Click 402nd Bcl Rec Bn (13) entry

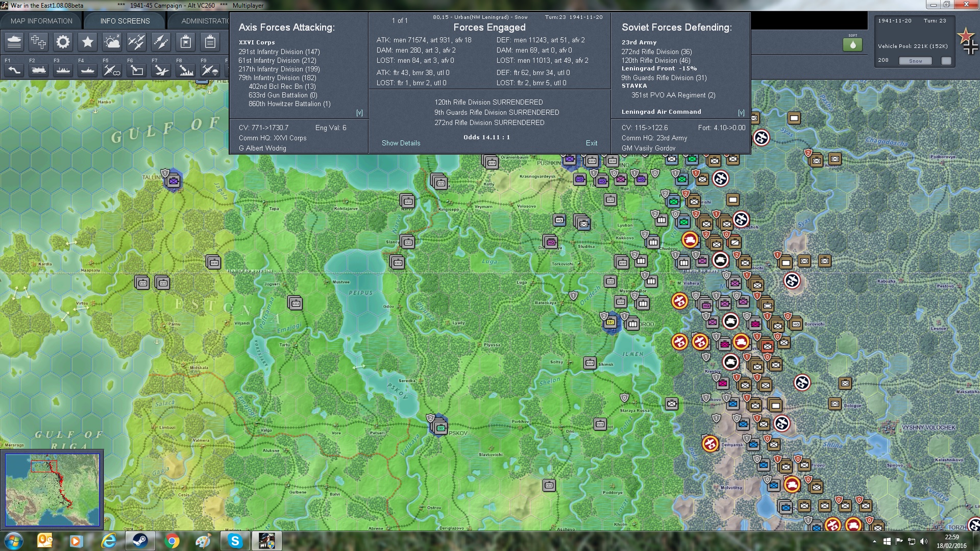[x=282, y=86]
